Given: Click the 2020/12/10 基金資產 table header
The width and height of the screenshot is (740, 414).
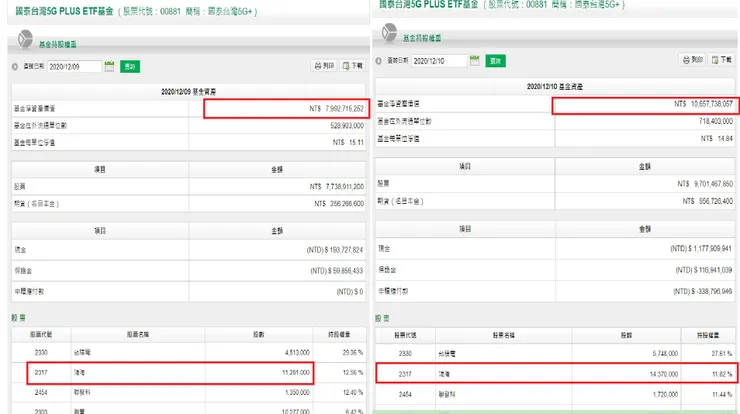Looking at the screenshot, I should coord(555,87).
